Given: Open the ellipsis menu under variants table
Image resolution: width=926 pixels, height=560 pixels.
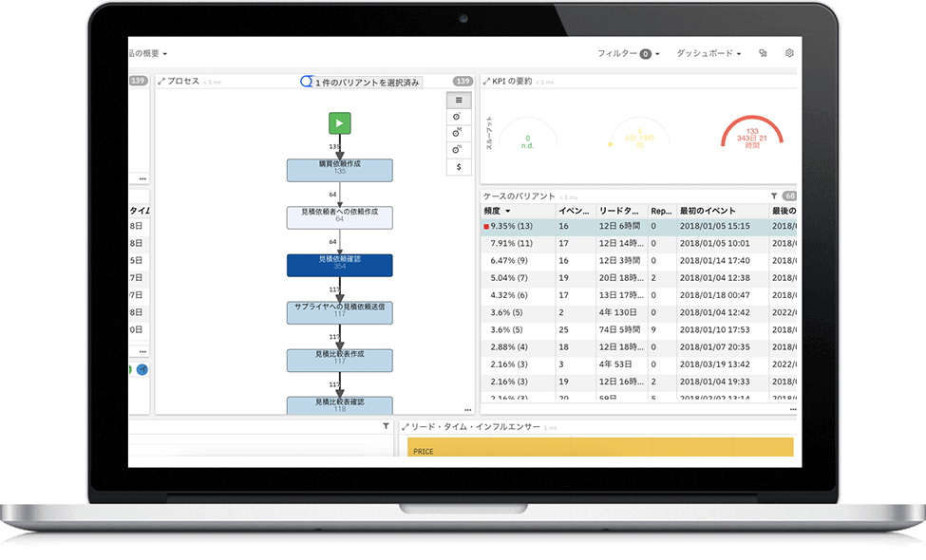Looking at the screenshot, I should pos(792,409).
